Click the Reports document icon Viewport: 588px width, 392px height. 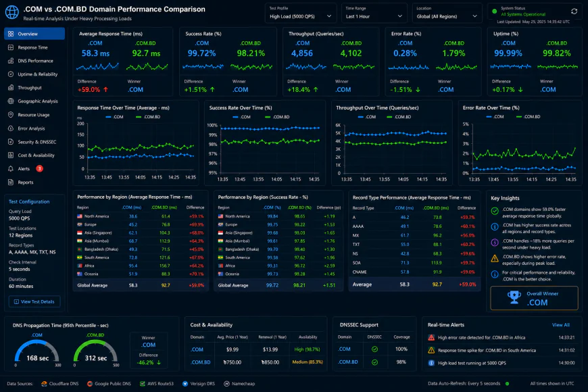tap(11, 182)
